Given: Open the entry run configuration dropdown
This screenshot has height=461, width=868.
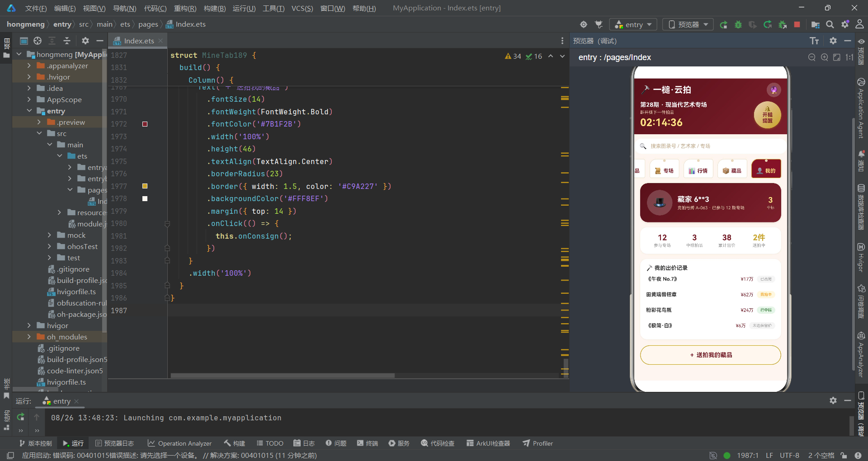Looking at the screenshot, I should tap(633, 24).
